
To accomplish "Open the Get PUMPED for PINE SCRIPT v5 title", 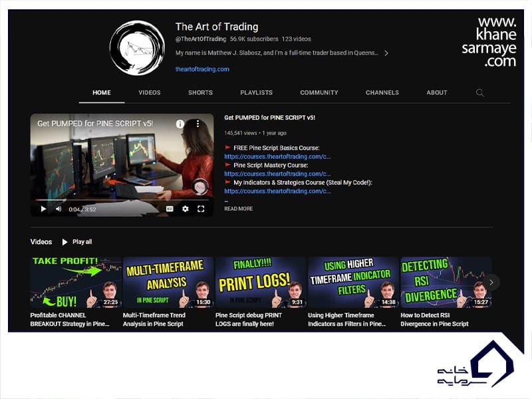I will pyautogui.click(x=270, y=118).
